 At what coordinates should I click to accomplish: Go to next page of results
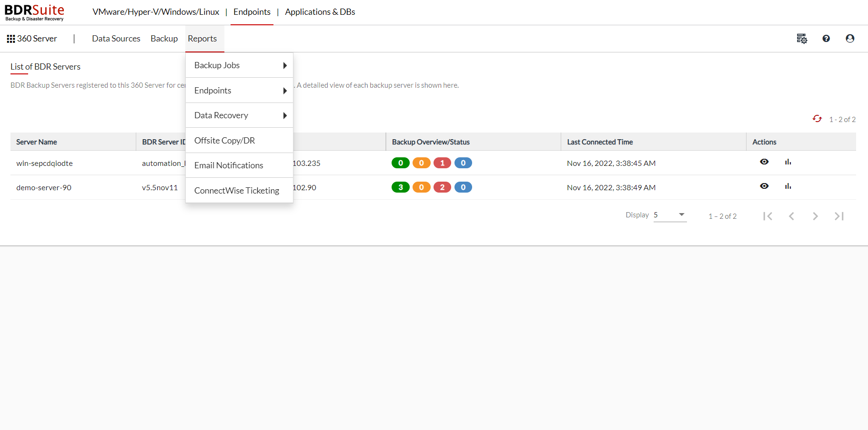pyautogui.click(x=815, y=216)
